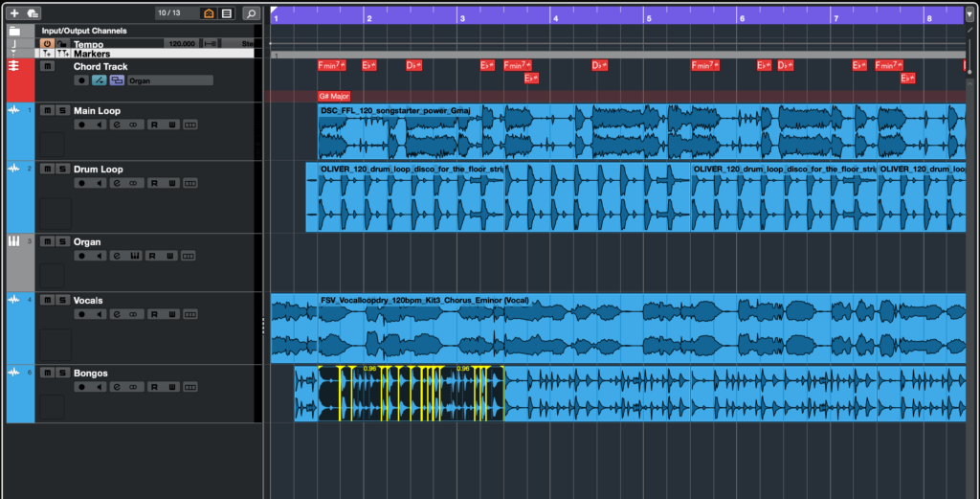This screenshot has width=980, height=499.
Task: Solo the Bongos track
Action: [x=62, y=373]
